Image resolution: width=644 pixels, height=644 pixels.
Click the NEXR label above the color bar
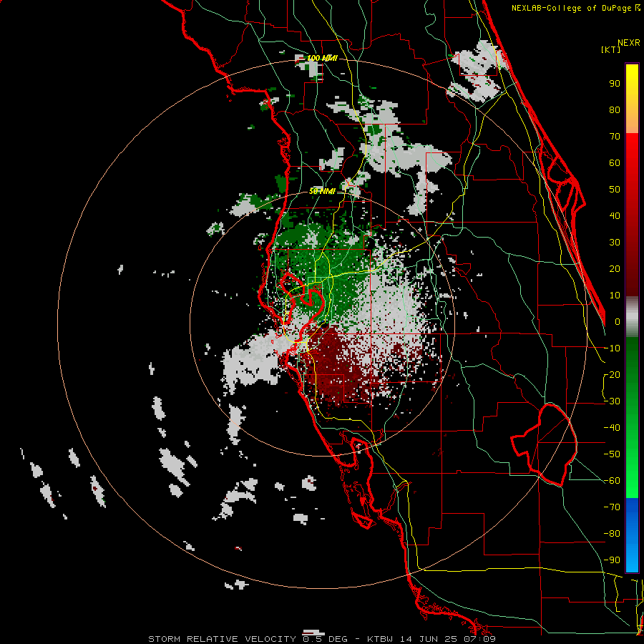pos(629,43)
